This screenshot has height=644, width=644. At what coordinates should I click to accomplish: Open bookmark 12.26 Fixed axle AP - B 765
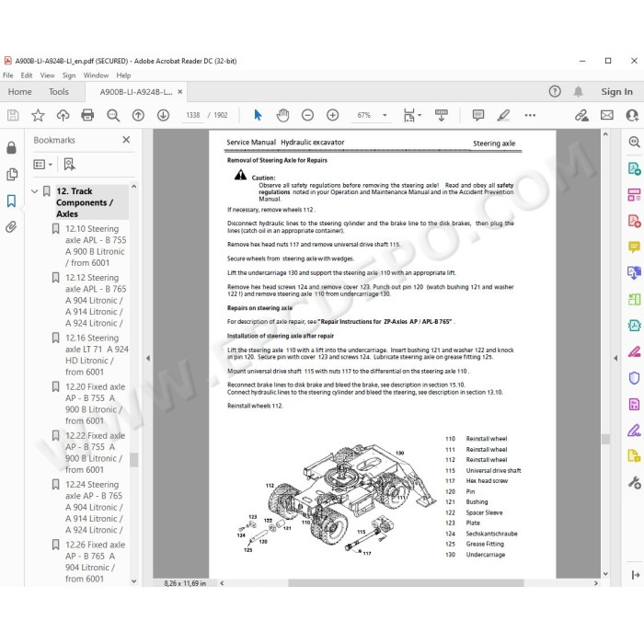point(95,561)
